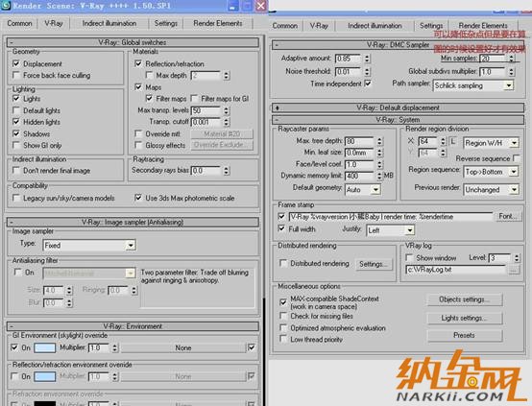
Task: Click the Adaptive amount value field
Action: [349, 59]
